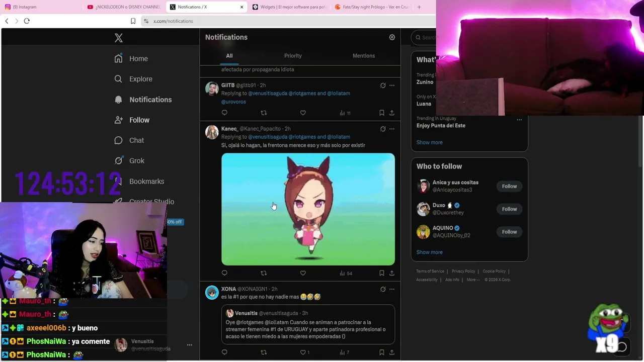The width and height of the screenshot is (644, 362).
Task: Reload the page in the browser
Action: coord(27,21)
